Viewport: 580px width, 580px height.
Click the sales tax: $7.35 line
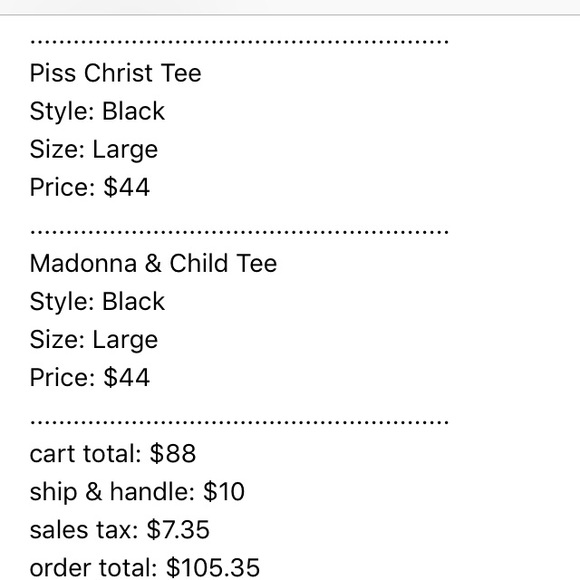(119, 530)
